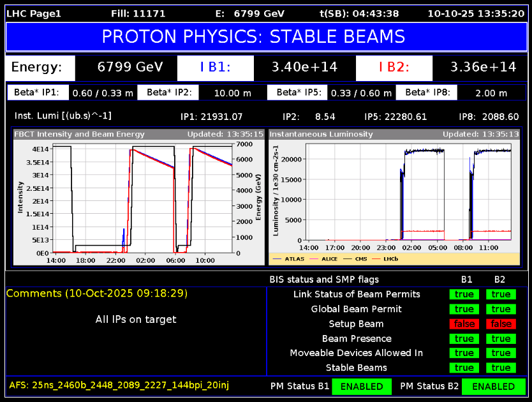Select the FBCT Intensity and Beam Energy title
Image resolution: width=532 pixels, height=402 pixels.
[80, 134]
